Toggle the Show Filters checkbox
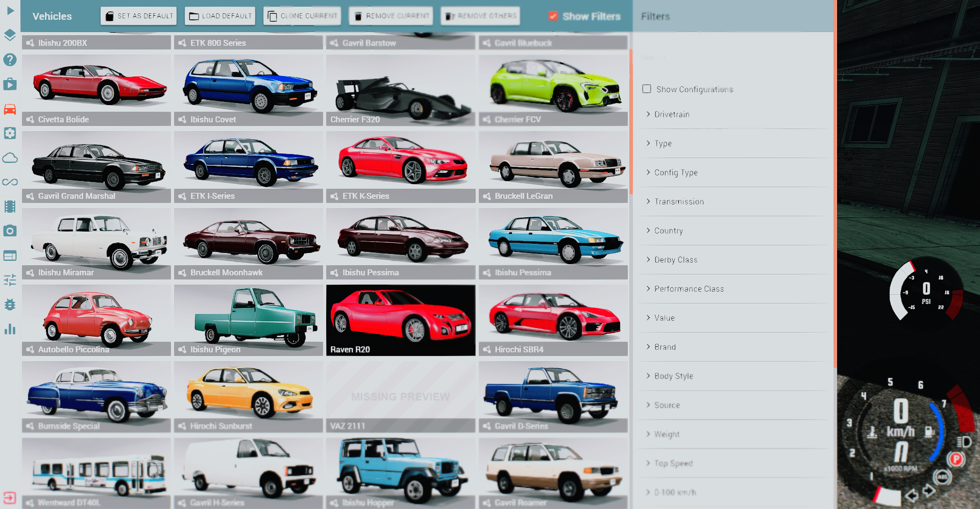 (553, 16)
